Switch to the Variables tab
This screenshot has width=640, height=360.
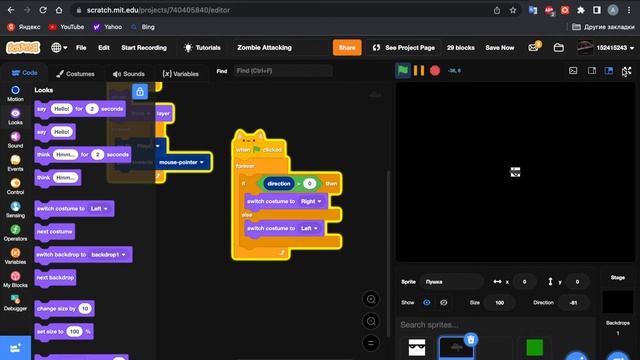180,74
